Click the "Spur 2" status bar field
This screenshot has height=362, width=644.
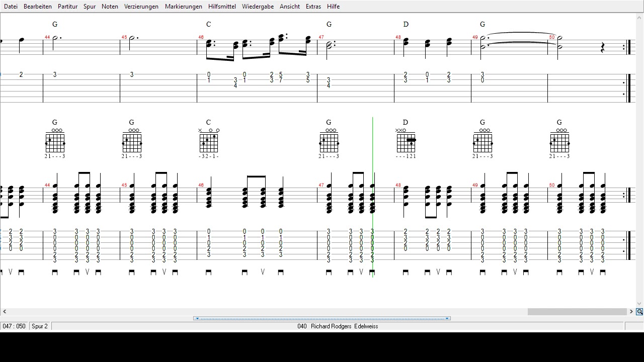coord(40,326)
